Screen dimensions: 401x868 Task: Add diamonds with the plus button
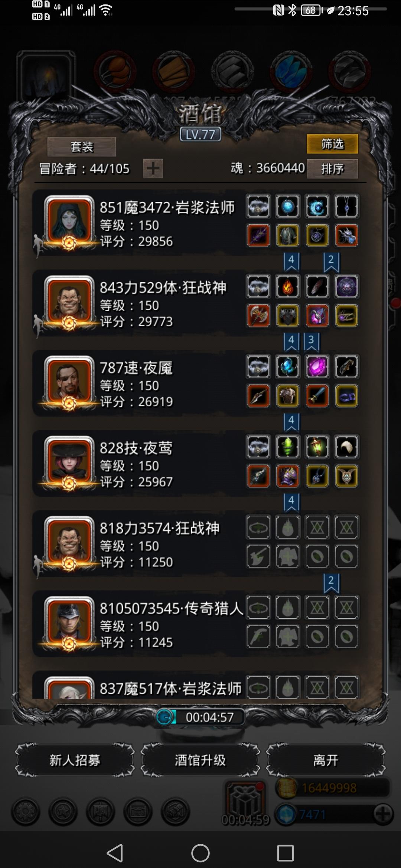click(383, 814)
